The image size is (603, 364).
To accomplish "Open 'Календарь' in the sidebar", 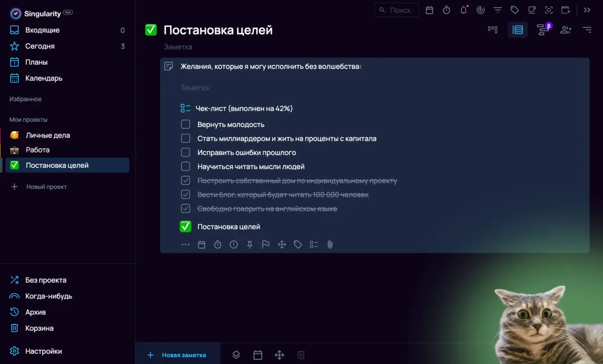I will [x=67, y=78].
